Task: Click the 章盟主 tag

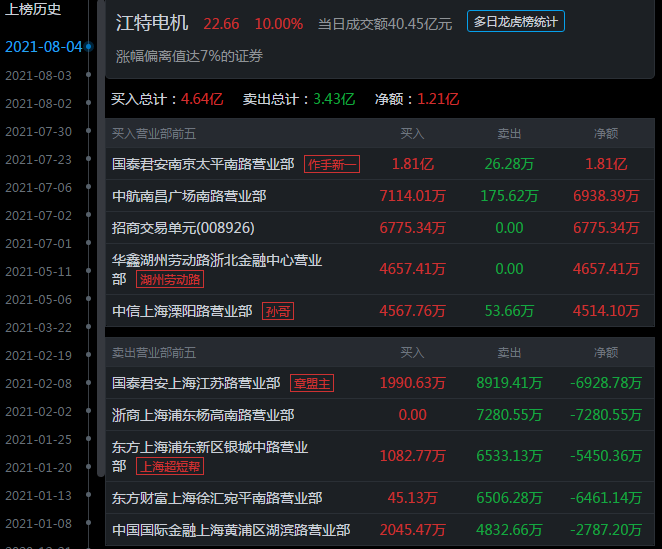Action: [x=312, y=383]
